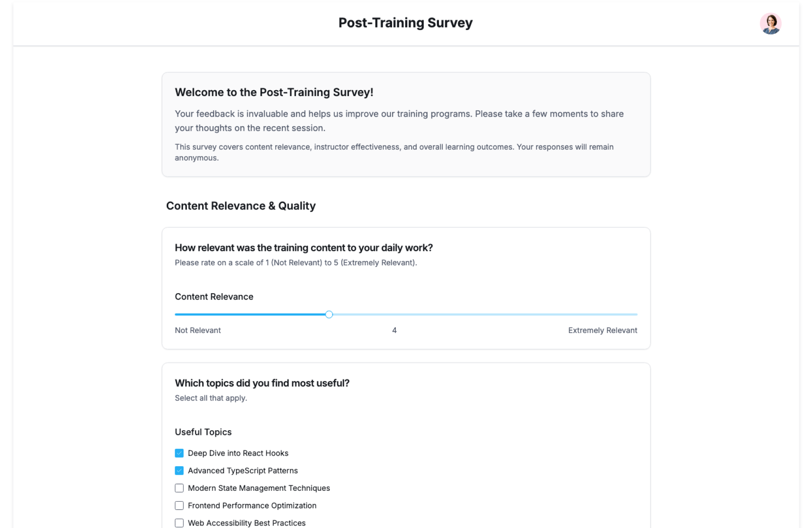The width and height of the screenshot is (812, 528).
Task: Click the Content Relevance field label
Action: (214, 297)
